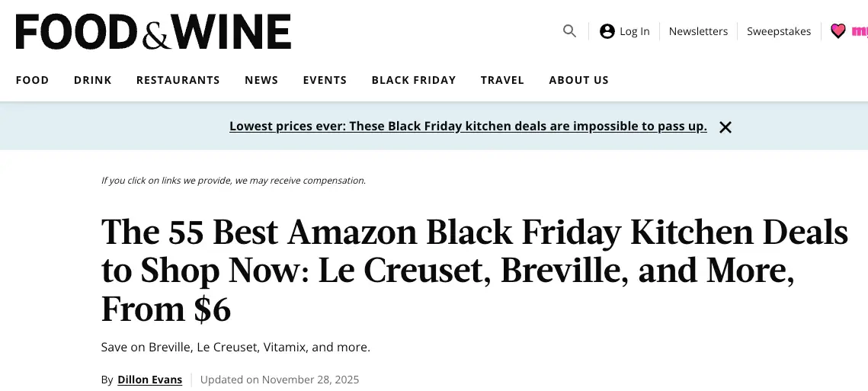Open the Events section

point(325,80)
